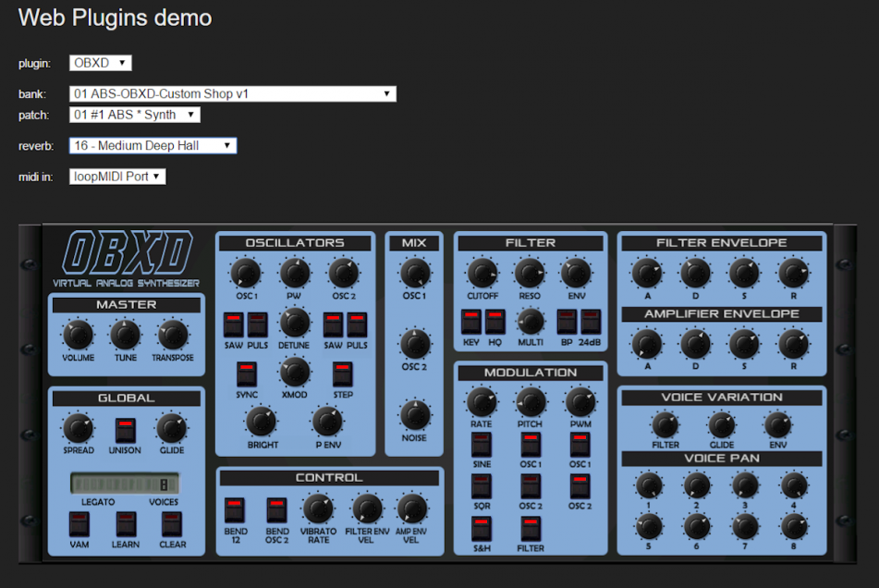This screenshot has height=588, width=879.
Task: Click the Oscillators OSC 2 pitch knob
Action: (344, 273)
